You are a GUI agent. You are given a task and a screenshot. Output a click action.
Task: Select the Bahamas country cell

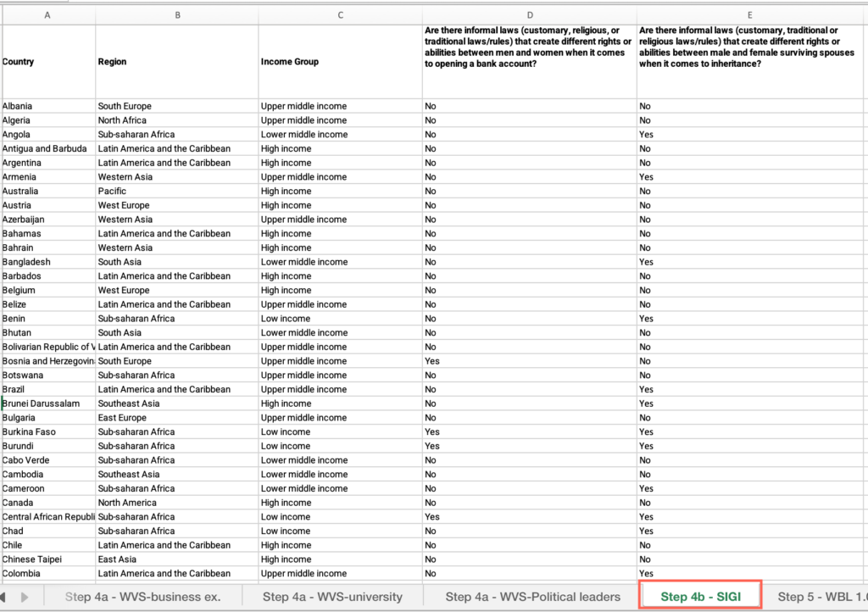tap(48, 233)
